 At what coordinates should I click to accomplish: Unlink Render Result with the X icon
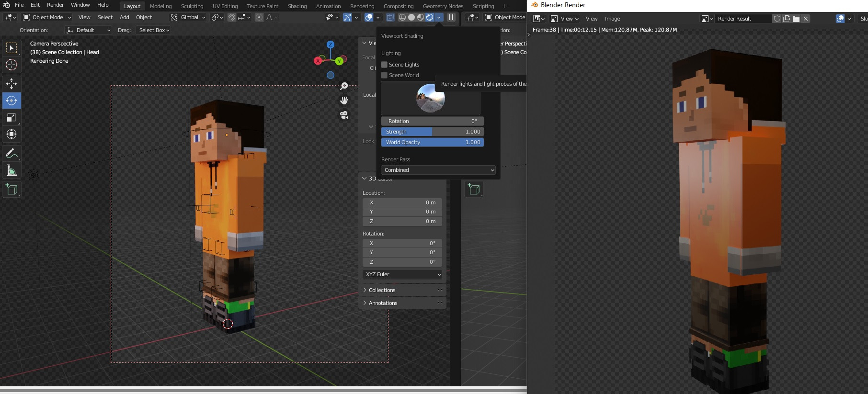pos(806,19)
